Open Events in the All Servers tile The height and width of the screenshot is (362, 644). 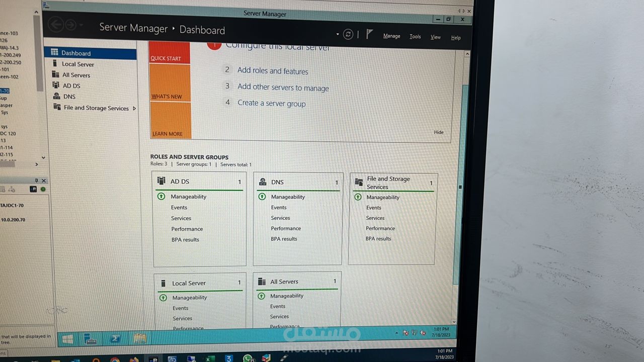pos(278,306)
